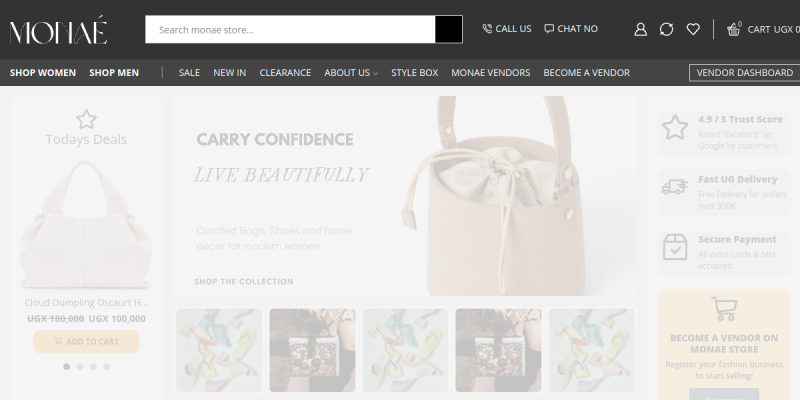Focus the Search monae store field
The height and width of the screenshot is (400, 800).
click(x=290, y=30)
